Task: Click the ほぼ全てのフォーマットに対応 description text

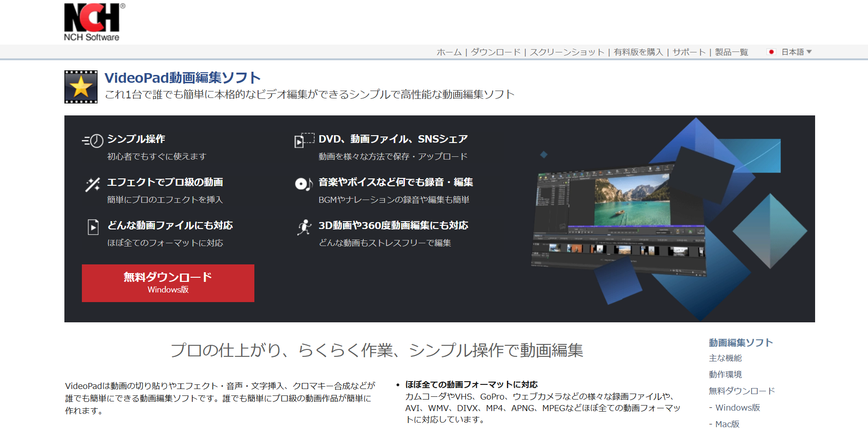Action: (165, 243)
